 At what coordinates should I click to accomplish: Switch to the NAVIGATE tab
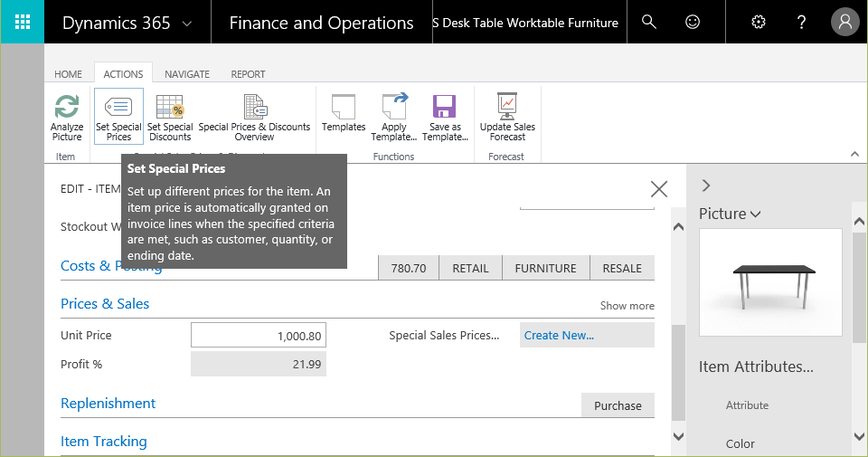click(x=187, y=74)
